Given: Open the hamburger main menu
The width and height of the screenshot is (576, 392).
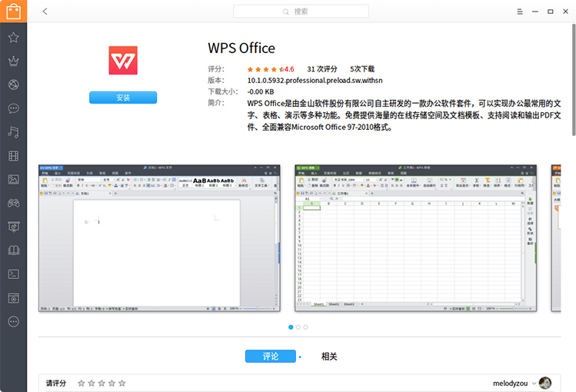Looking at the screenshot, I should (x=520, y=12).
